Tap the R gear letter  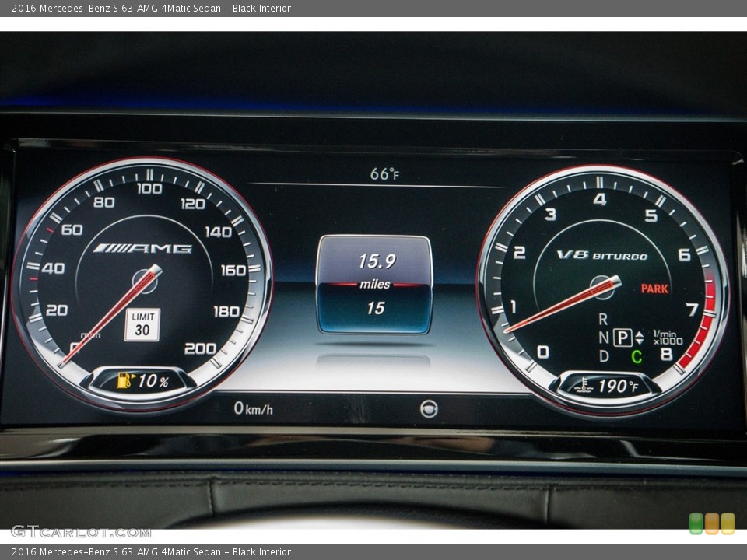point(603,319)
